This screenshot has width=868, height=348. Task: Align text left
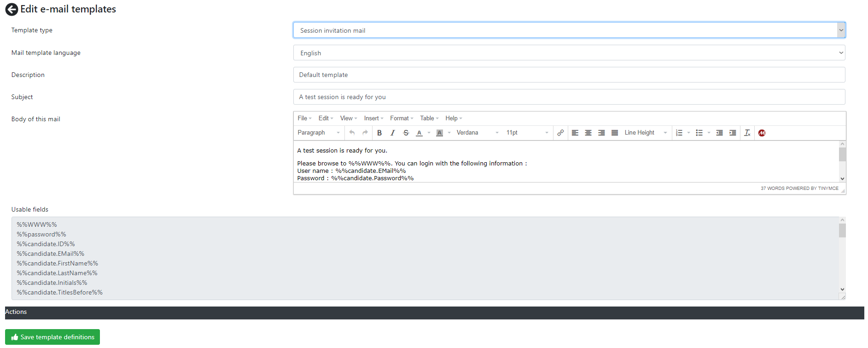point(575,133)
